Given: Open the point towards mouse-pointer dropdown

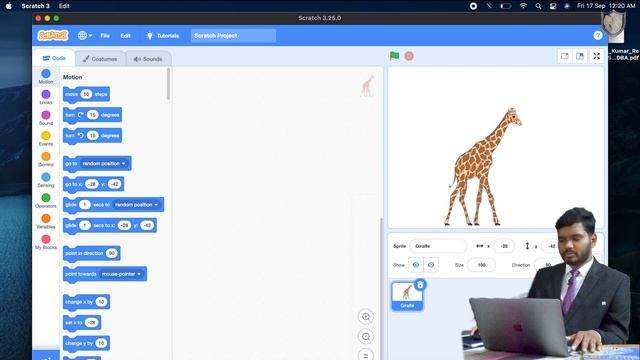Looking at the screenshot, I should (x=121, y=274).
